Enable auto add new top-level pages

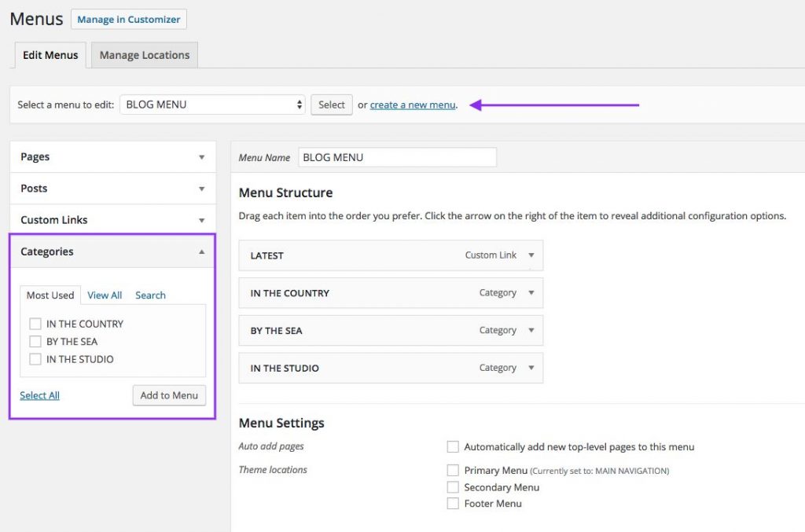(453, 447)
